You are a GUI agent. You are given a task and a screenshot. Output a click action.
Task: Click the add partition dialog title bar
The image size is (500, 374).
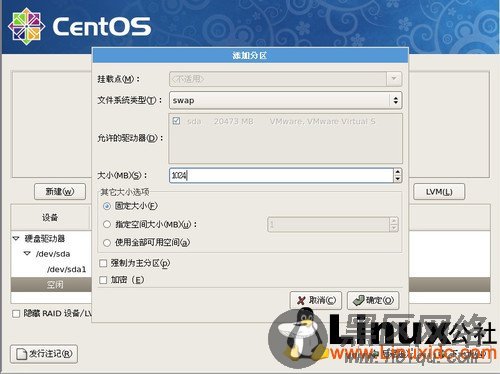click(x=250, y=55)
